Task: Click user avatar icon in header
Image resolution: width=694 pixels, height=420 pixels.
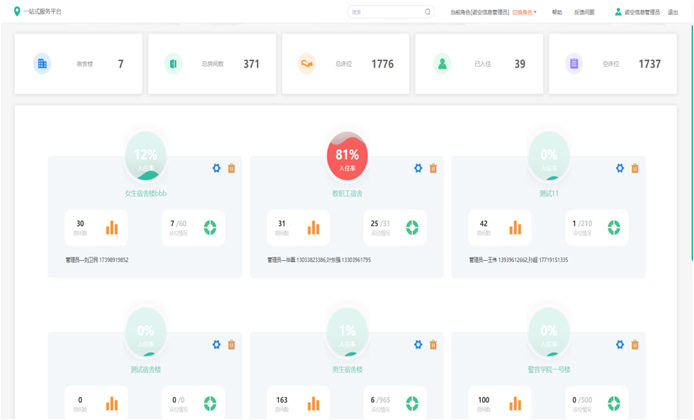Action: (x=618, y=12)
